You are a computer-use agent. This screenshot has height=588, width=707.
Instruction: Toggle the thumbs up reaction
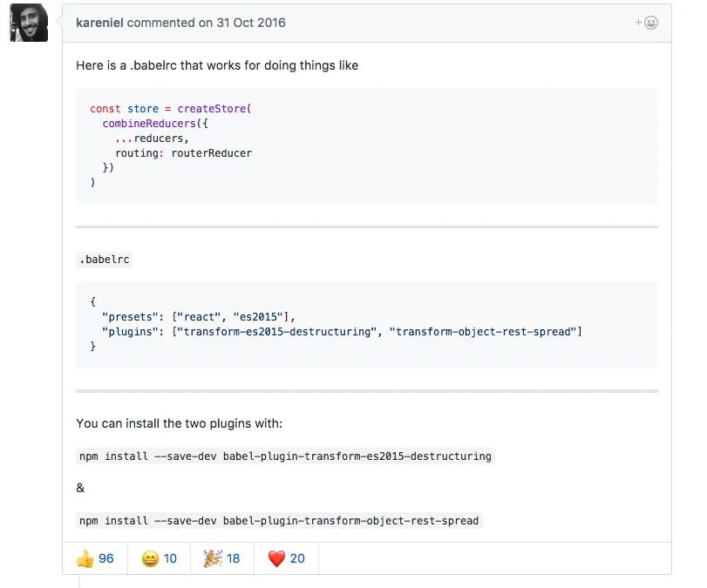pos(85,558)
